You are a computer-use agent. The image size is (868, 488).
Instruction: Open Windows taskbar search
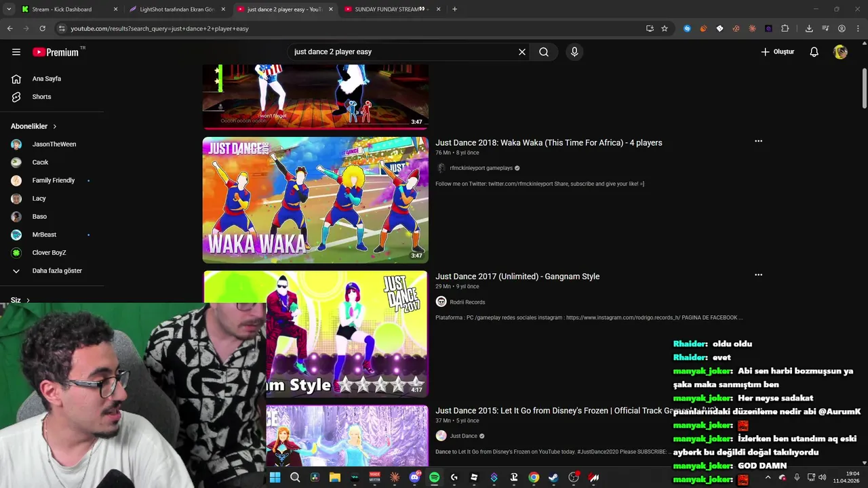[x=295, y=477]
